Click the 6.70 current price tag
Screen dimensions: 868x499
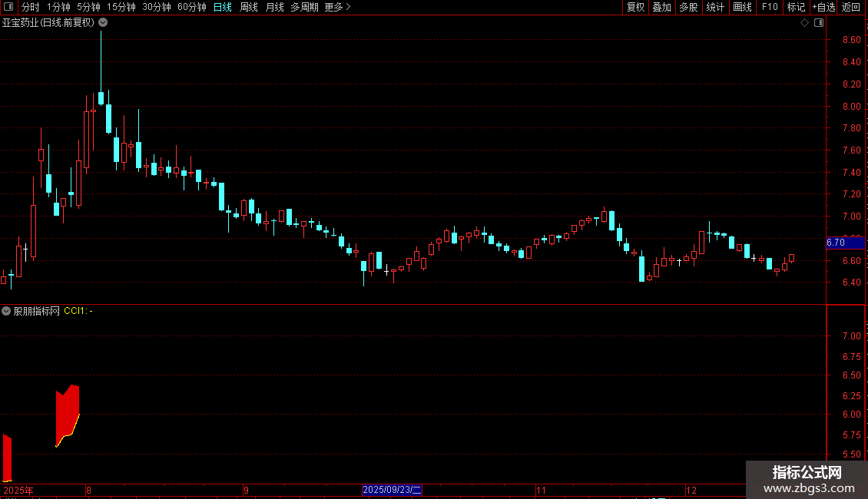845,243
